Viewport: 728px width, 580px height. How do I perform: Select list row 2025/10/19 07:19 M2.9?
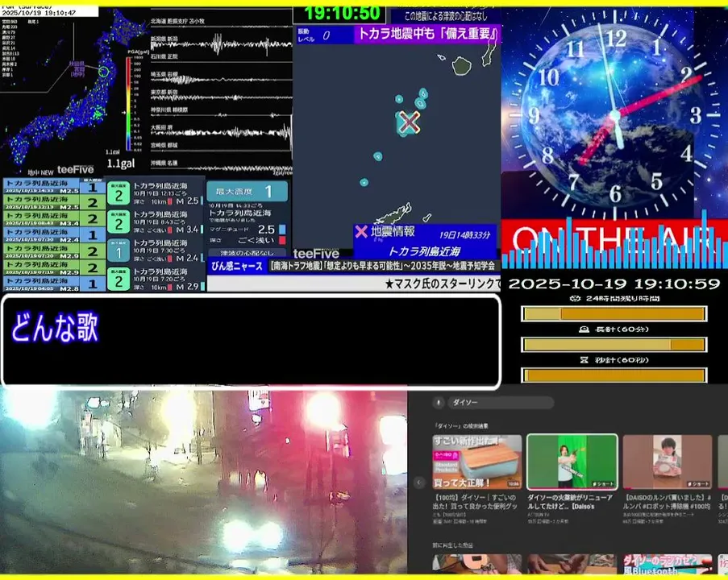tap(54, 267)
